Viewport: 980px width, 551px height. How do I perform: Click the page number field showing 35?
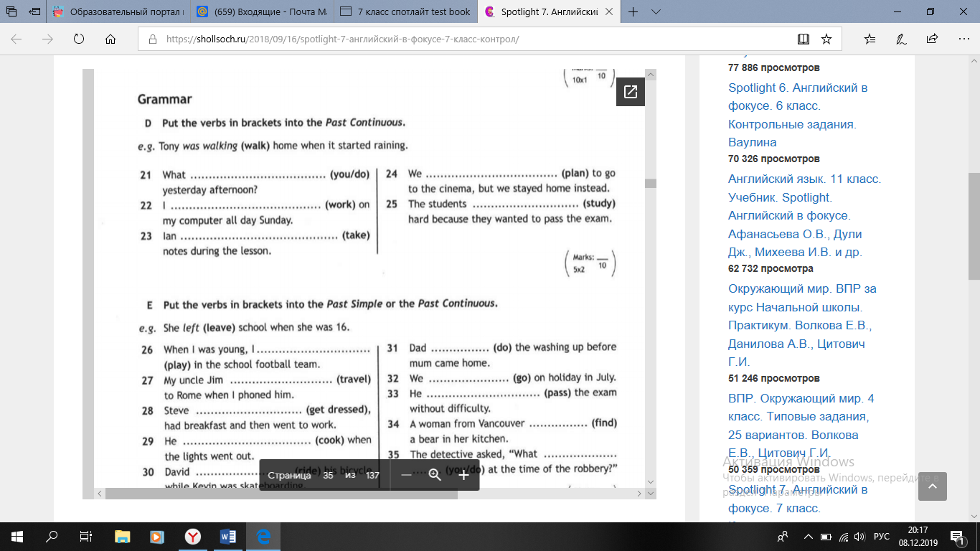pos(328,475)
